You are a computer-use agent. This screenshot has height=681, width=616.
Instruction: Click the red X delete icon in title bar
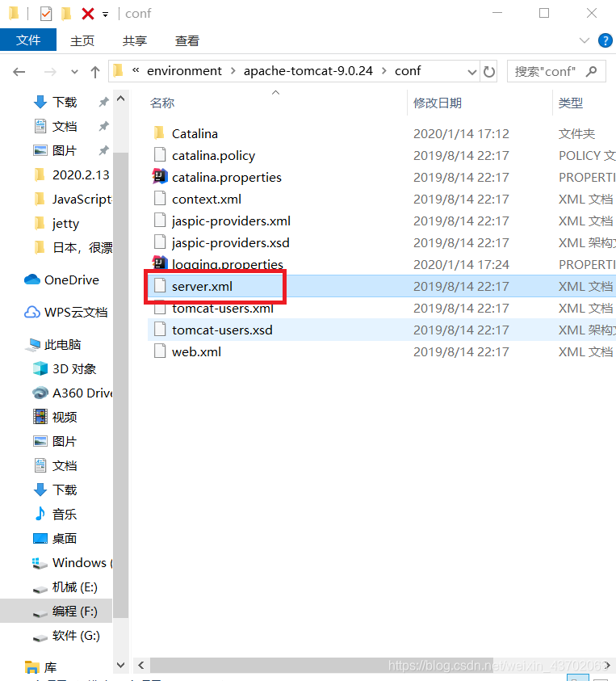(x=88, y=14)
